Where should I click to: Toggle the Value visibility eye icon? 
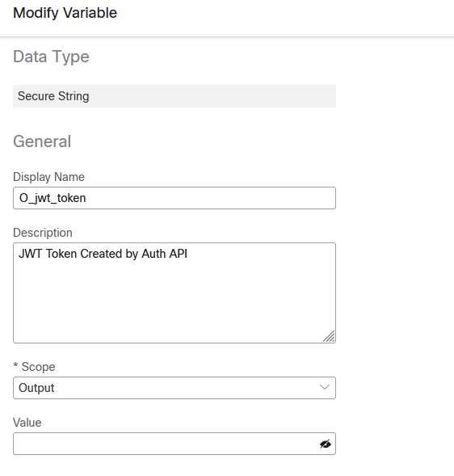pos(325,444)
